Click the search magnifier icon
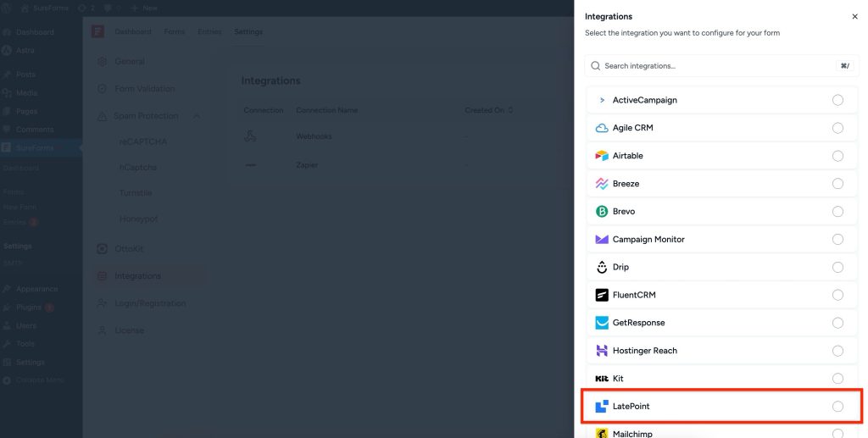The height and width of the screenshot is (438, 868). coord(596,66)
